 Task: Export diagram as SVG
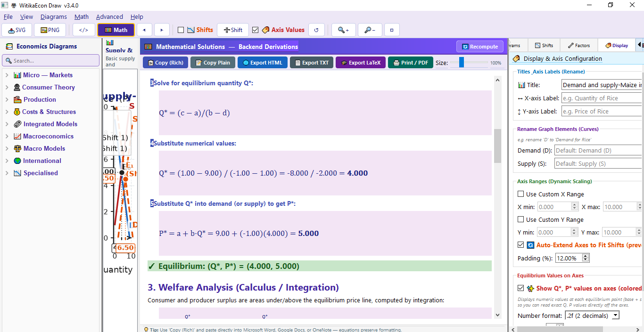pos(17,30)
